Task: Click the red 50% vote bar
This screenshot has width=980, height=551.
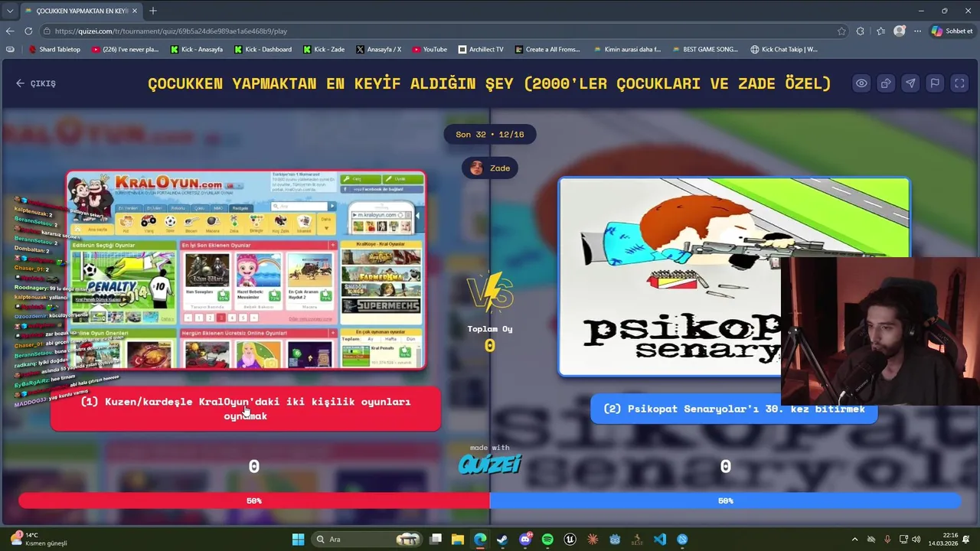Action: [x=254, y=500]
